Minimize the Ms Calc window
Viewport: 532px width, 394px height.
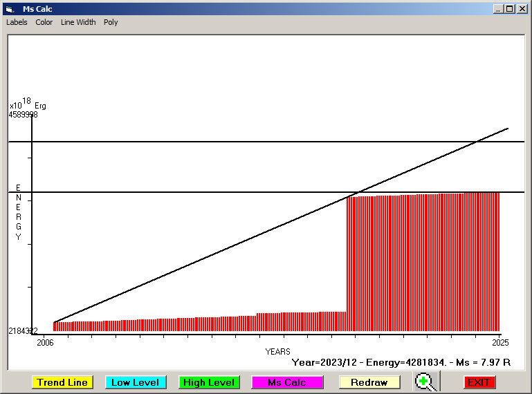[x=498, y=9]
